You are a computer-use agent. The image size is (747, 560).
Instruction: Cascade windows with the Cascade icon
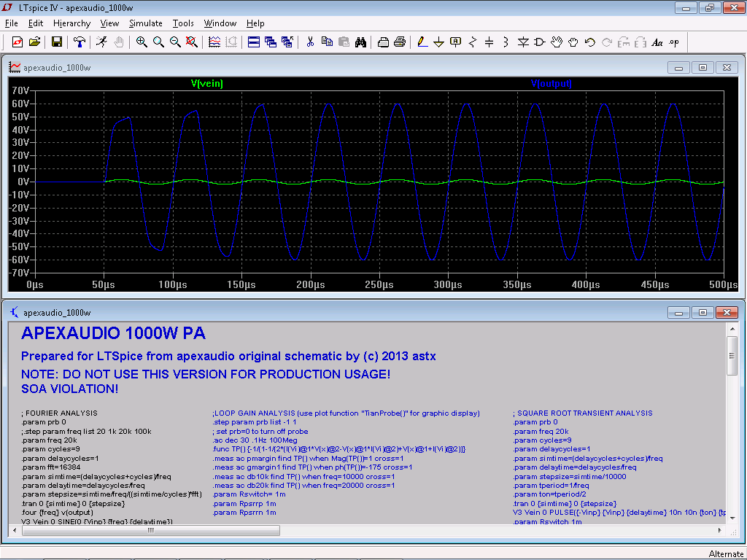(x=270, y=42)
